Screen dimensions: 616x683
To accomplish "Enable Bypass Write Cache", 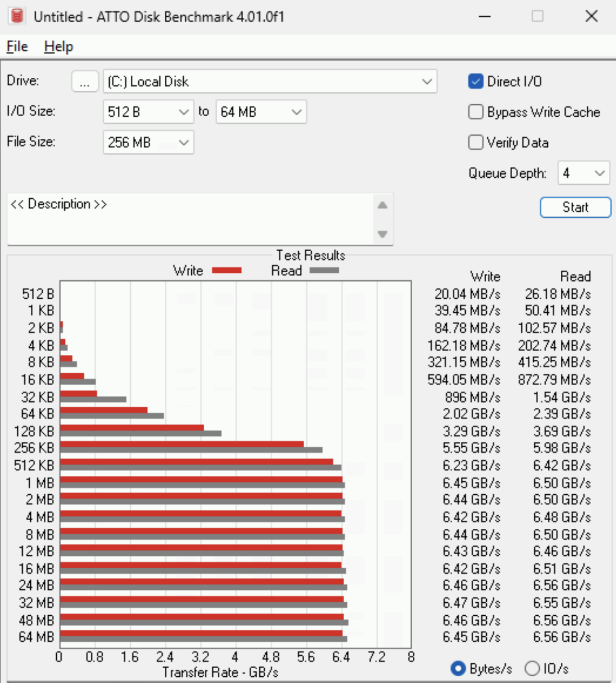I will coord(475,111).
